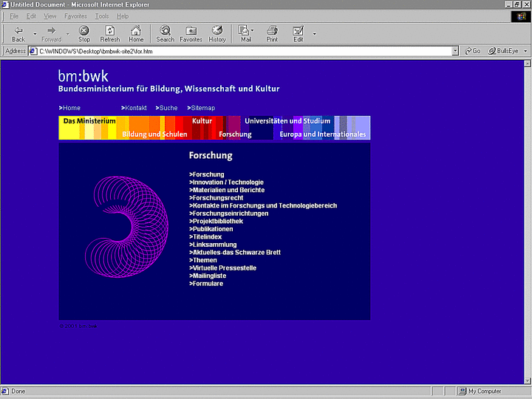The height and width of the screenshot is (399, 532).
Task: Open the Edit menu in menu bar
Action: tap(31, 16)
